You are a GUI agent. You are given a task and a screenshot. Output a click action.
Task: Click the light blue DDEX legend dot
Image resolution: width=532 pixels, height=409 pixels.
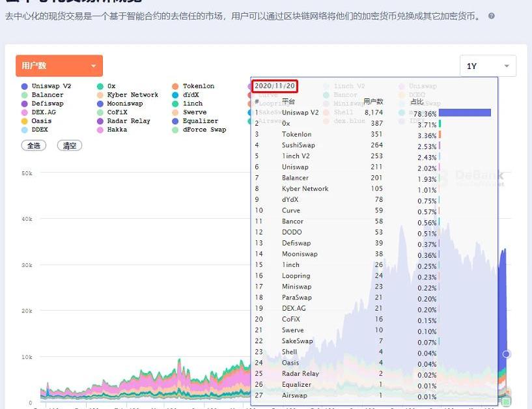25,130
